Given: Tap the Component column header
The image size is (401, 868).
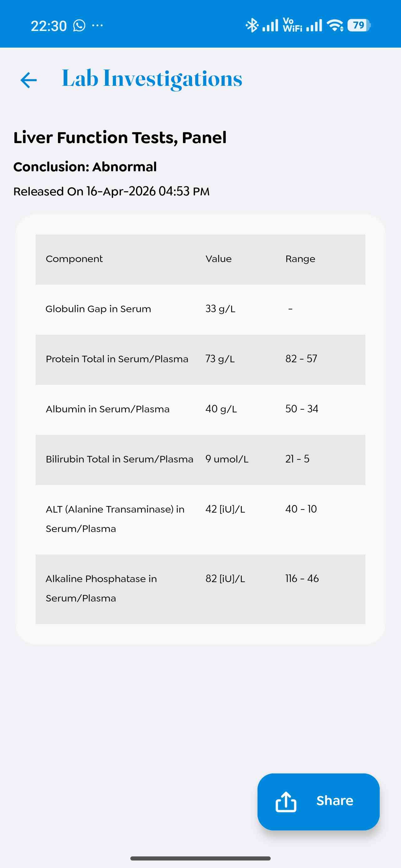Looking at the screenshot, I should pos(74,259).
